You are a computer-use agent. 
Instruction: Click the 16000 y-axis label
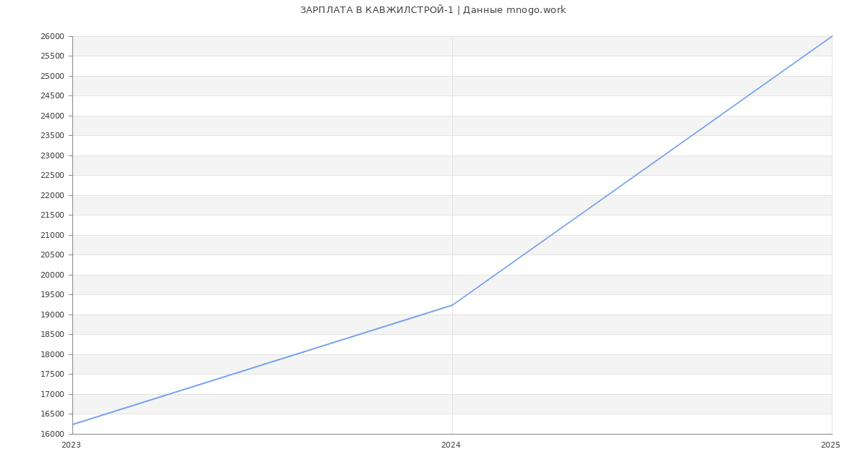[52, 435]
